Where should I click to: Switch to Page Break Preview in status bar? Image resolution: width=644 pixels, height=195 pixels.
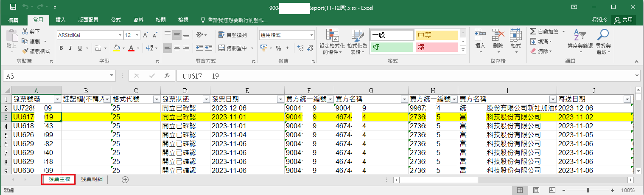tap(552, 190)
